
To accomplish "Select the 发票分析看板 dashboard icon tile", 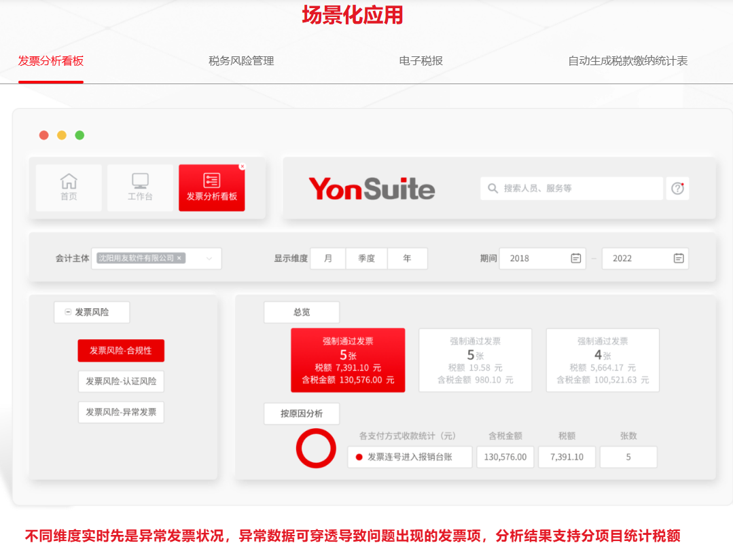I will pyautogui.click(x=211, y=181).
